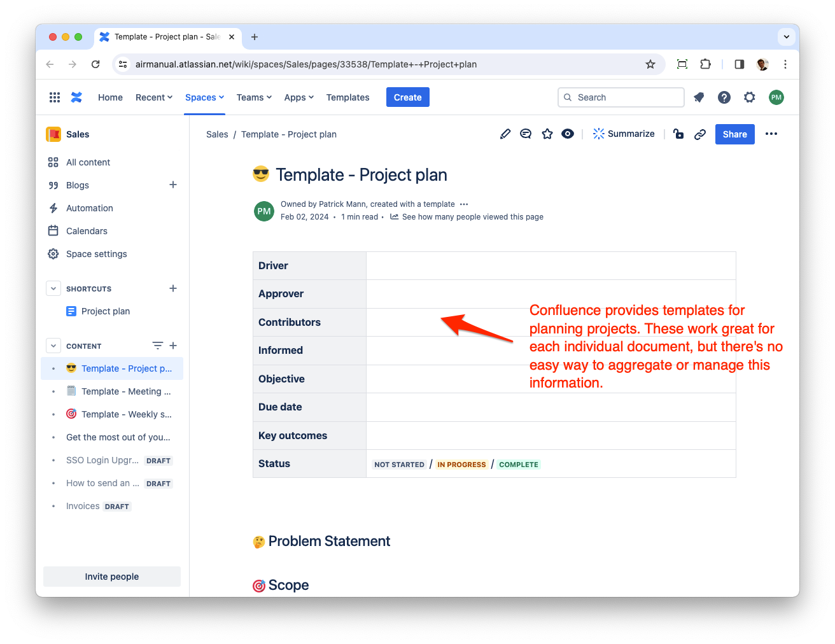Expand the Recent dropdown
The image size is (835, 644).
[x=154, y=97]
